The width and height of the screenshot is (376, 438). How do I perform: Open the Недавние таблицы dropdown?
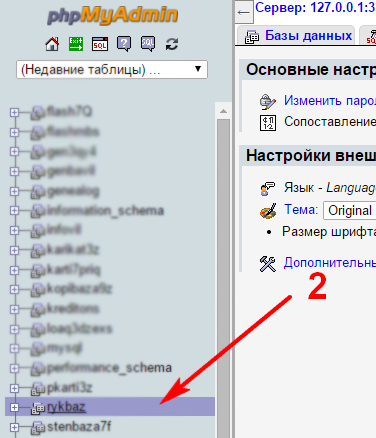pos(112,69)
